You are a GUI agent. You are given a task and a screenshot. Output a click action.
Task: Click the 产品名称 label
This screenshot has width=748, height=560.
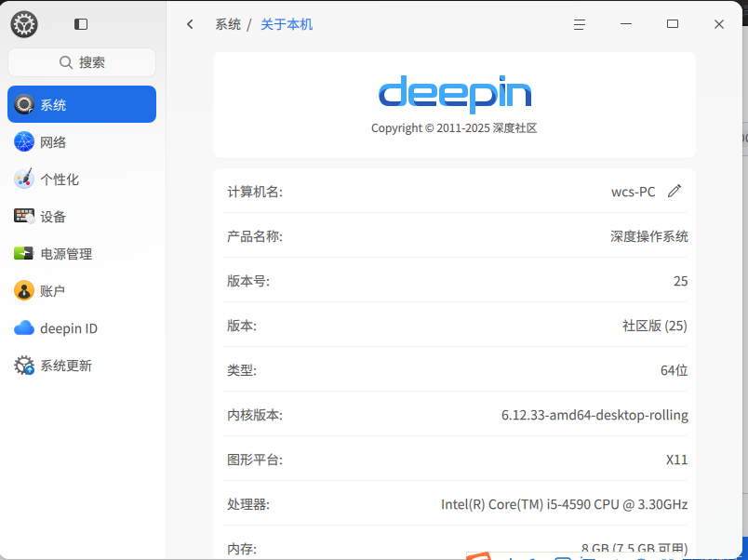tap(255, 236)
